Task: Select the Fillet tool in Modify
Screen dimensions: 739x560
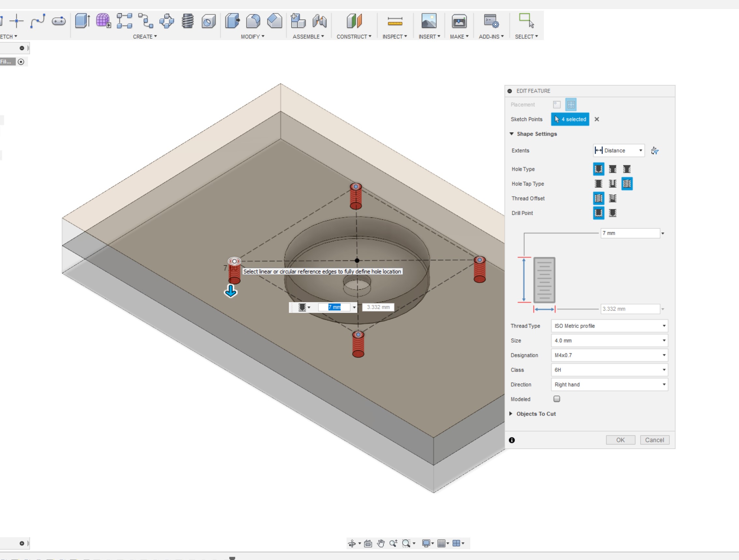Action: pos(253,21)
